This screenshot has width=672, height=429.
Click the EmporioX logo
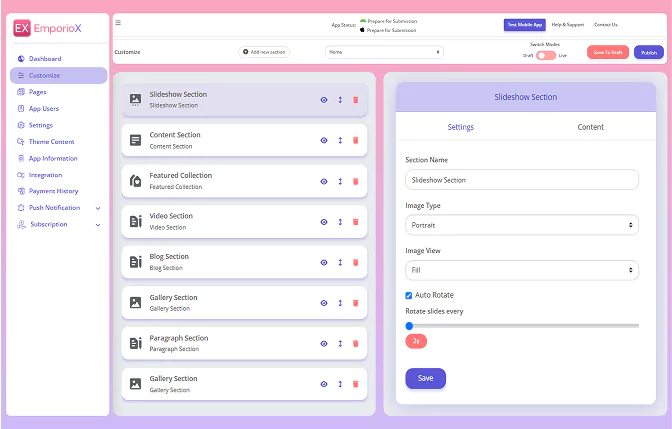tap(48, 29)
